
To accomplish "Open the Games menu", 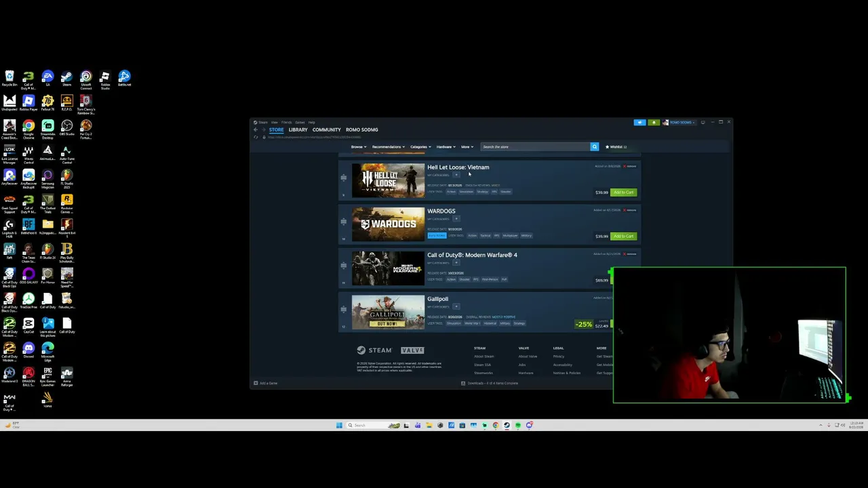I will [x=300, y=122].
